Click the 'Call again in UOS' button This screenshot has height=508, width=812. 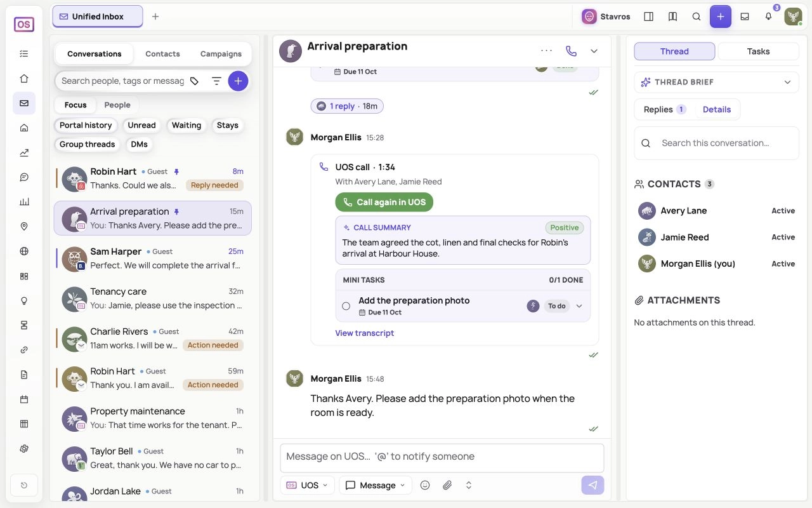pos(384,203)
